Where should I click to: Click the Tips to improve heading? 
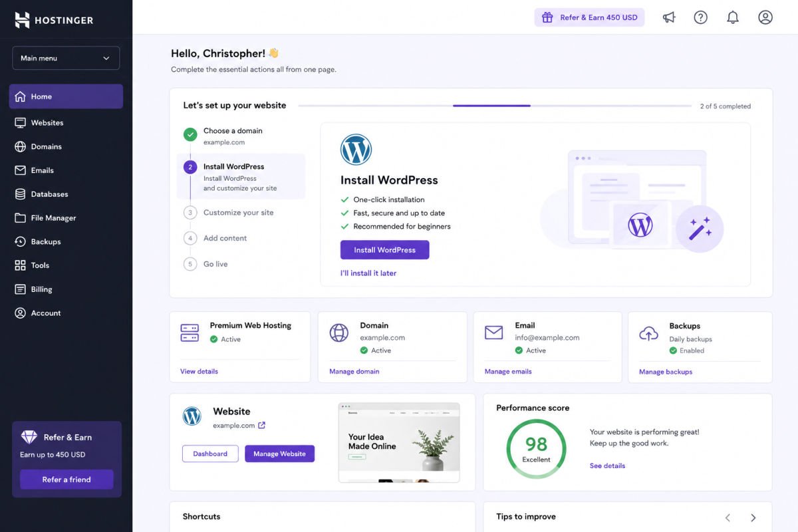(526, 517)
